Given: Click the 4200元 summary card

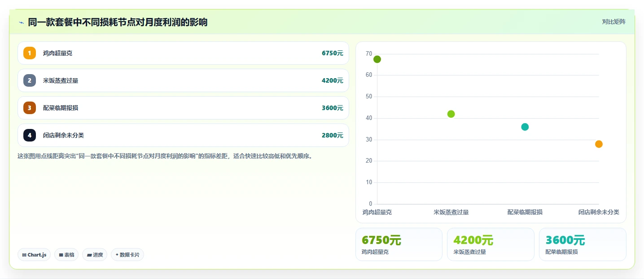Looking at the screenshot, I should 491,244.
